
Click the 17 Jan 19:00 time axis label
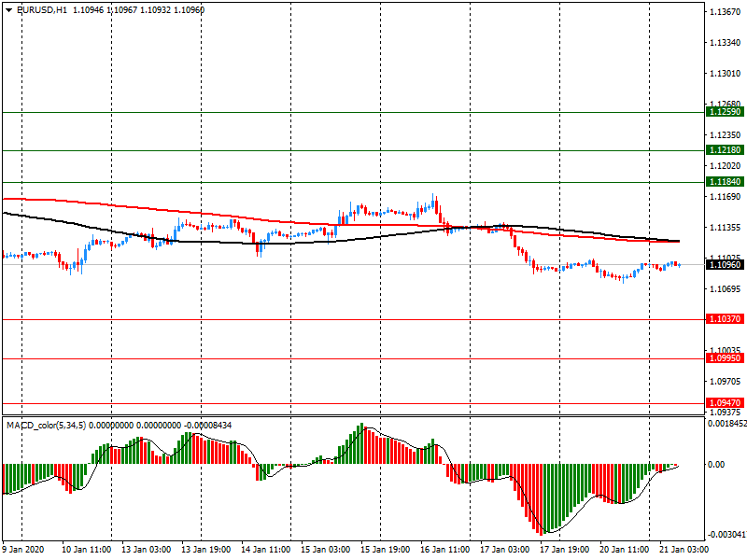564,549
